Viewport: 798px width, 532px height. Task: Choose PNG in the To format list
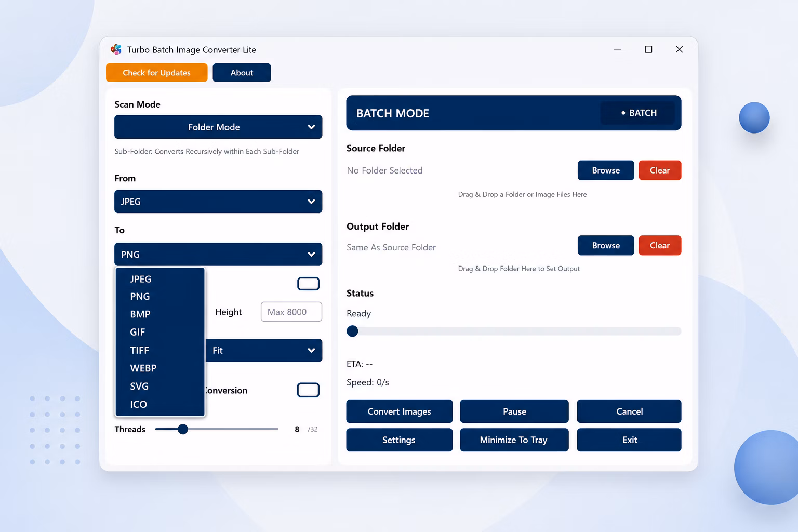160,297
